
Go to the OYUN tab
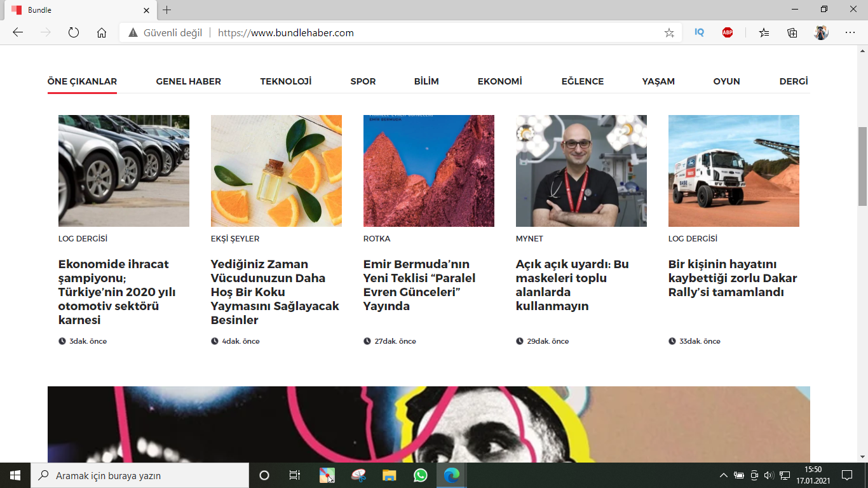[727, 81]
